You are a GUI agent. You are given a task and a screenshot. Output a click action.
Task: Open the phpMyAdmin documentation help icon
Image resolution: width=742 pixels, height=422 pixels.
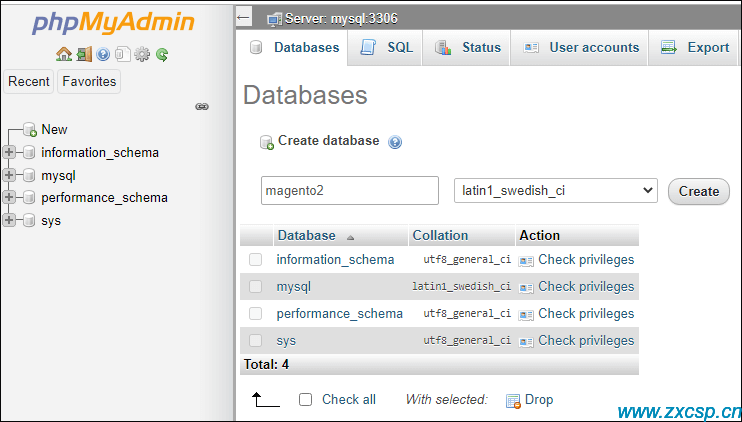103,54
